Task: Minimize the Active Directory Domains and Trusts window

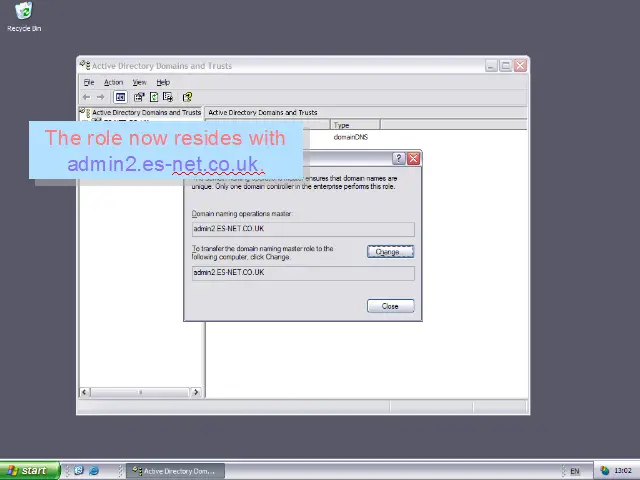Action: click(x=491, y=65)
